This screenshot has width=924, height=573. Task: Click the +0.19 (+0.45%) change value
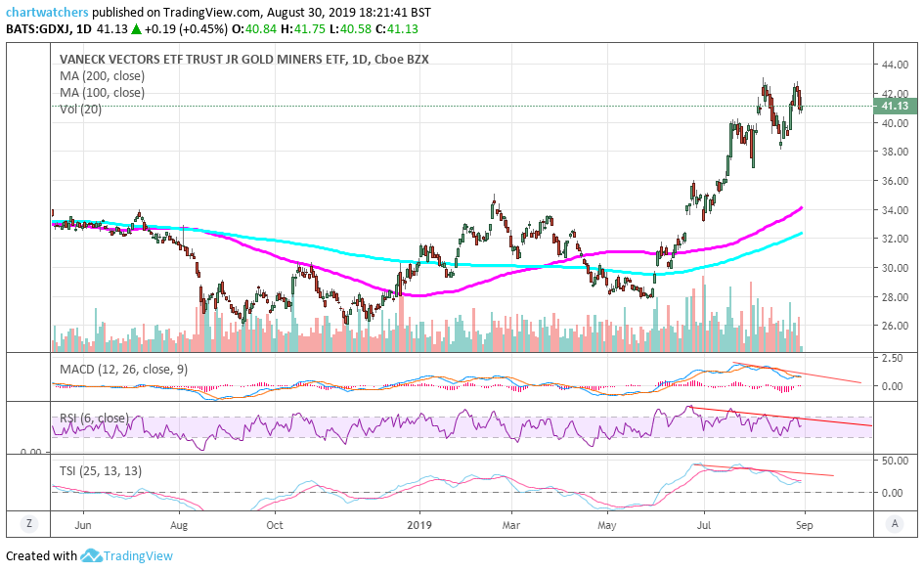coord(186,29)
